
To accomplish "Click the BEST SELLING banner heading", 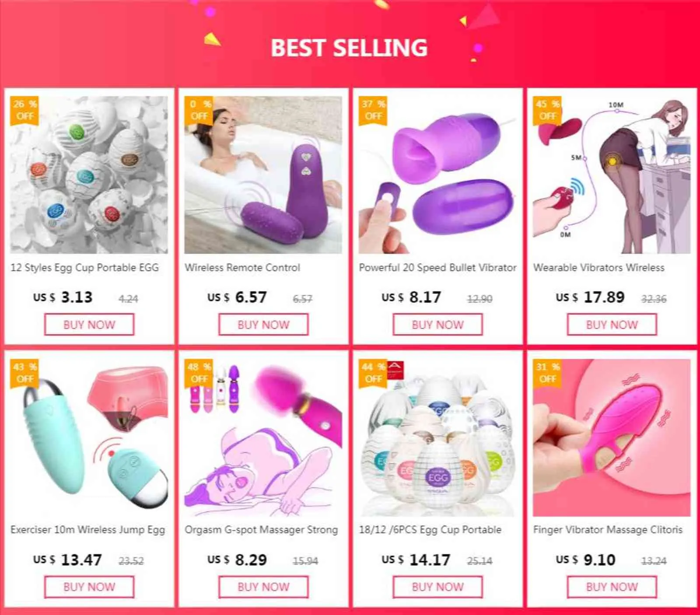I will pyautogui.click(x=349, y=48).
